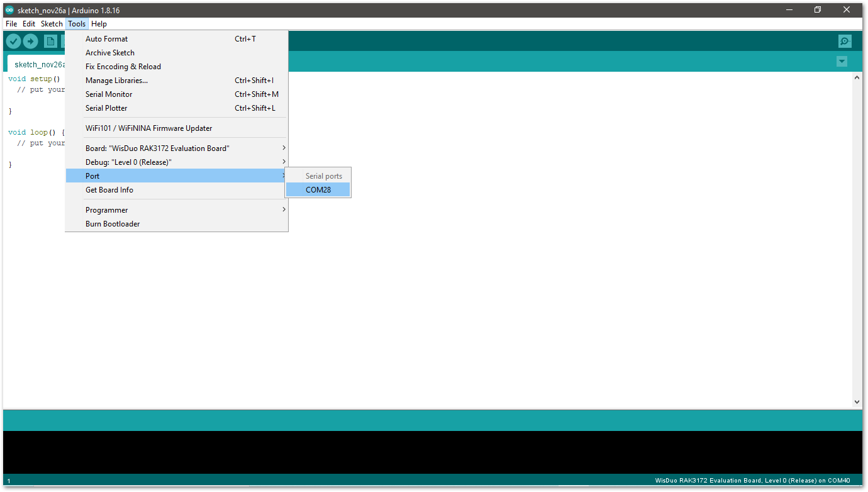Expand the Port submenu entry
Screen dimensions: 868x492
pyautogui.click(x=177, y=176)
